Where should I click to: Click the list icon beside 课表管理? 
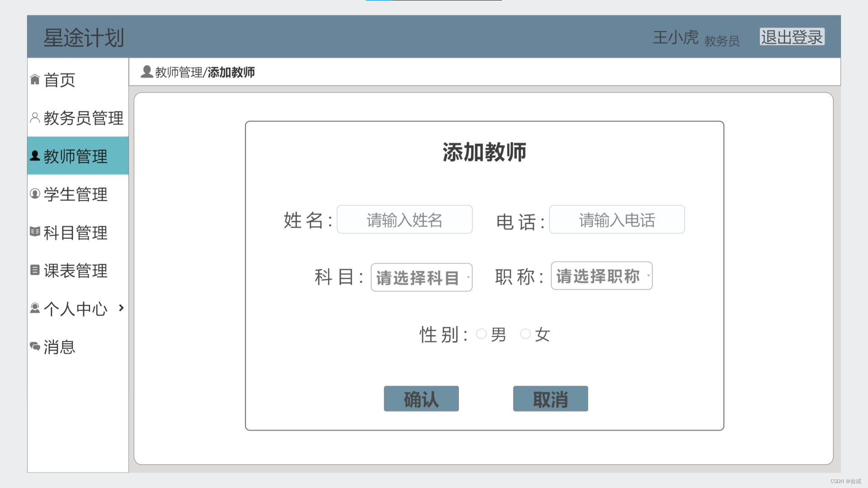(x=35, y=270)
